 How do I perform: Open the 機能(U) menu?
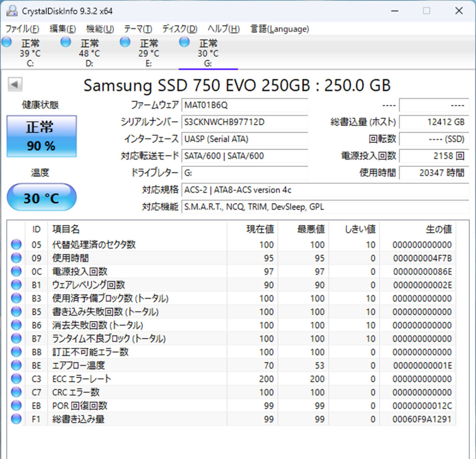(x=100, y=29)
